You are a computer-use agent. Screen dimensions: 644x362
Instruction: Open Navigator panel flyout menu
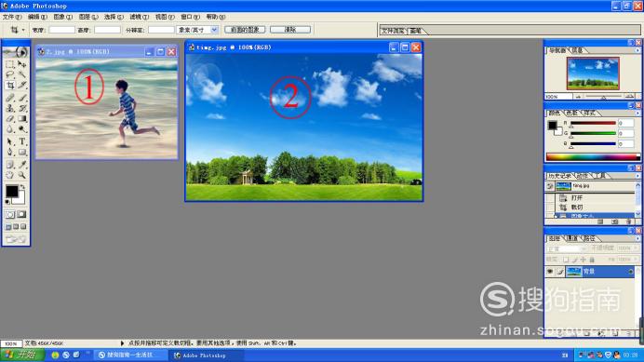(637, 50)
